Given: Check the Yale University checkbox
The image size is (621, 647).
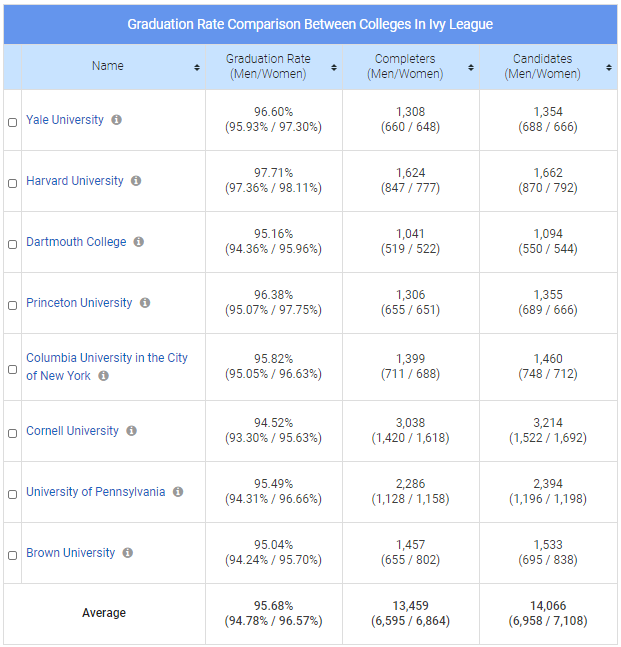Looking at the screenshot, I should (x=13, y=122).
